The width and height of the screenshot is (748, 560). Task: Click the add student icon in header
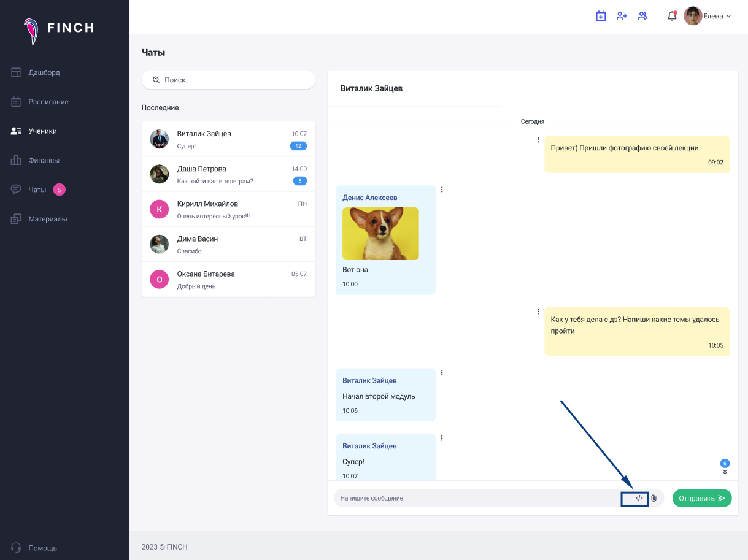click(x=622, y=17)
